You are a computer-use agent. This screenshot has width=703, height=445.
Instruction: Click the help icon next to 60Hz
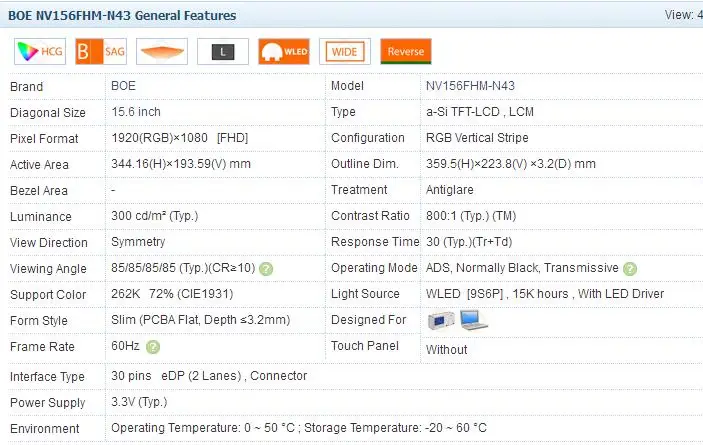point(153,347)
